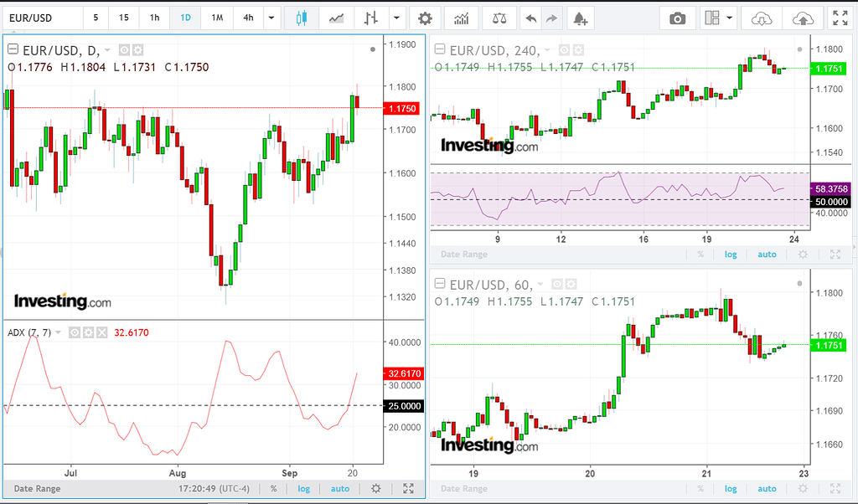Enable log scale on the daily chart
858x504 pixels.
pos(303,488)
